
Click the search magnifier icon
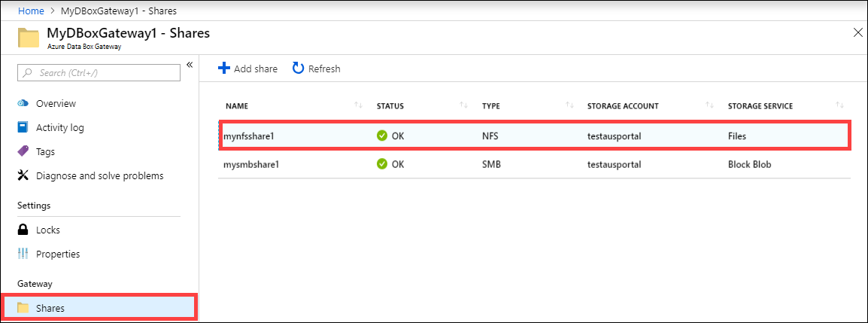pyautogui.click(x=28, y=72)
